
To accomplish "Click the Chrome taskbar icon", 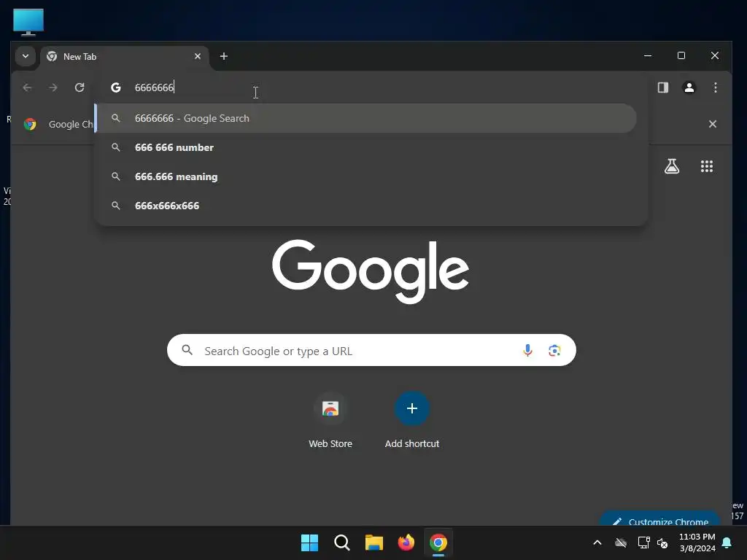I will coord(438,542).
